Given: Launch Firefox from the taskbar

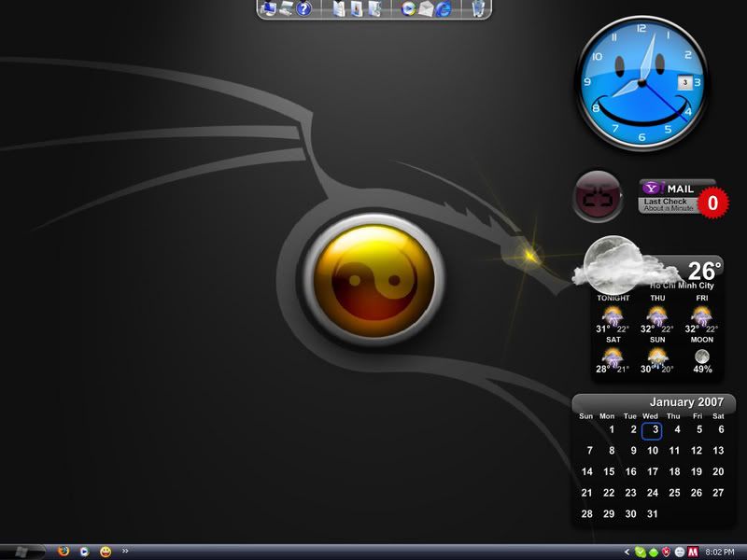Looking at the screenshot, I should (63, 550).
